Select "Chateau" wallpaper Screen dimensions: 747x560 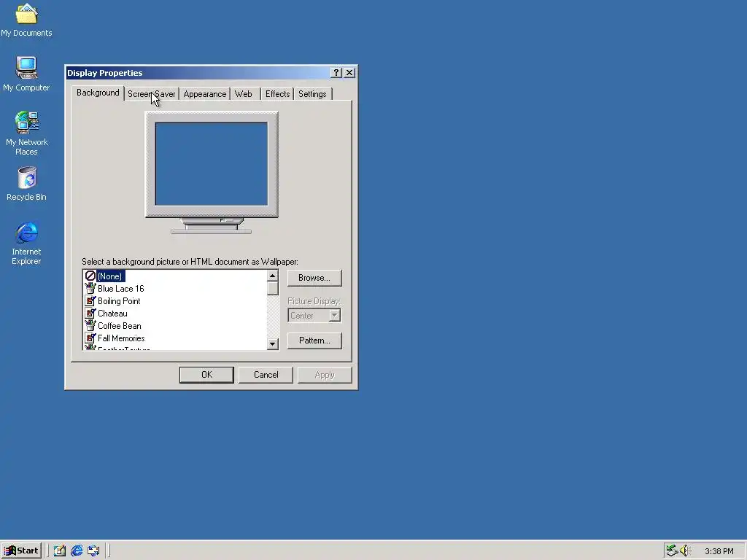pos(112,314)
